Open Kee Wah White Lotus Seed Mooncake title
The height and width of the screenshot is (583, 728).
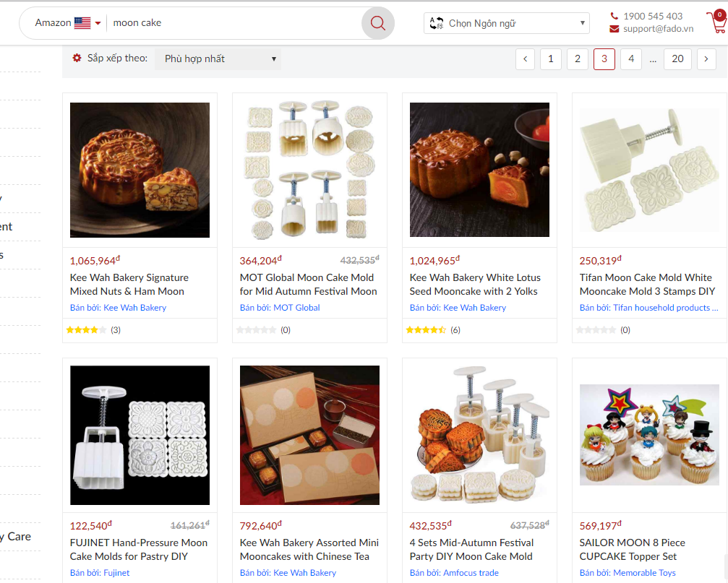pyautogui.click(x=475, y=285)
